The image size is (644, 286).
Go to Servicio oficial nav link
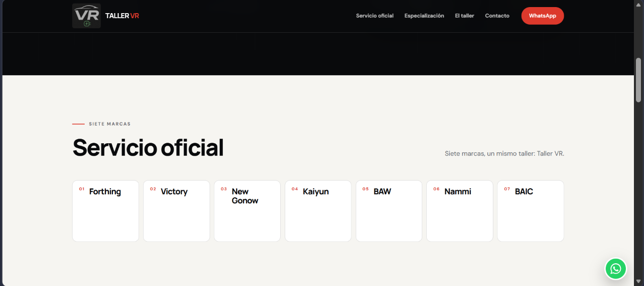tap(374, 16)
